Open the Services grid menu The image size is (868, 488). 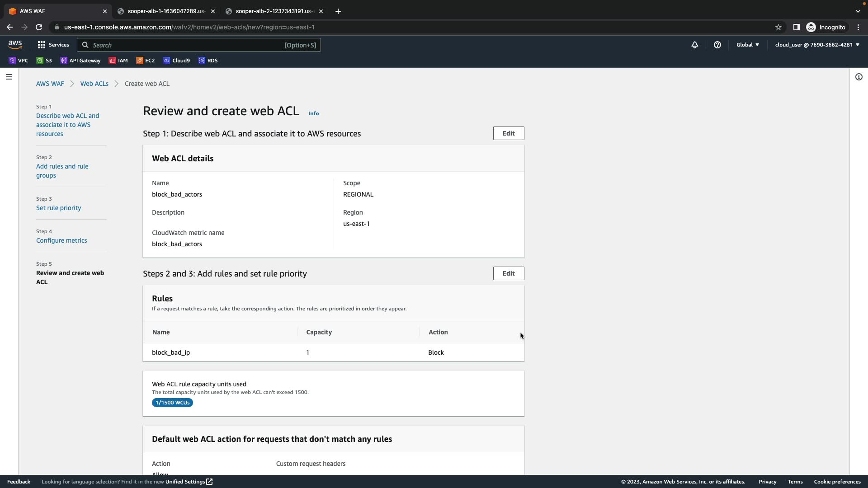53,45
